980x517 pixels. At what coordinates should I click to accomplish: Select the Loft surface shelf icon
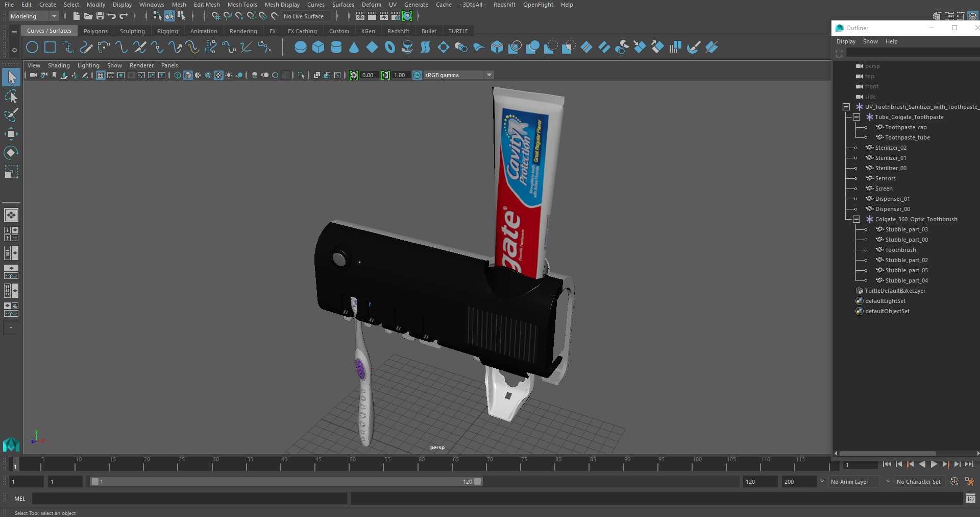[425, 48]
